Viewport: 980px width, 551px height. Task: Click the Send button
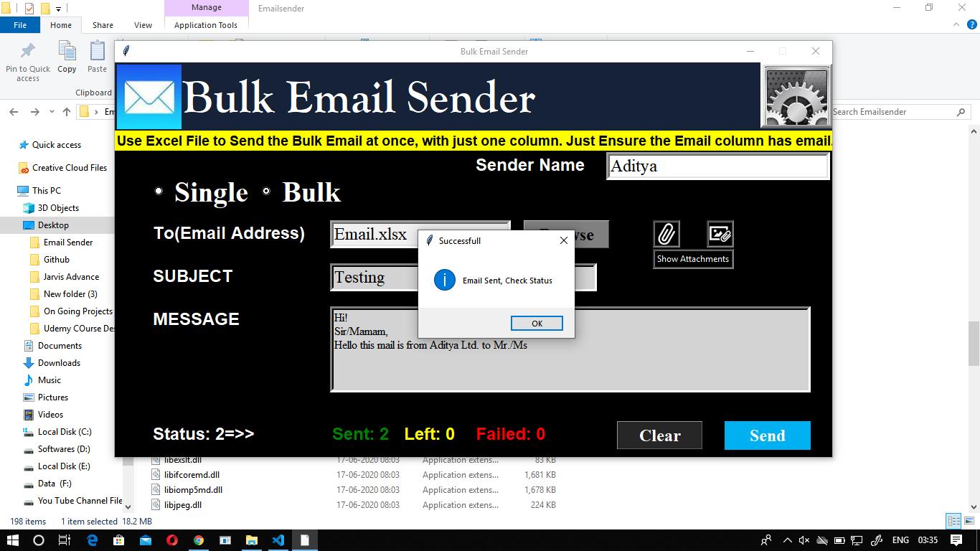coord(767,435)
